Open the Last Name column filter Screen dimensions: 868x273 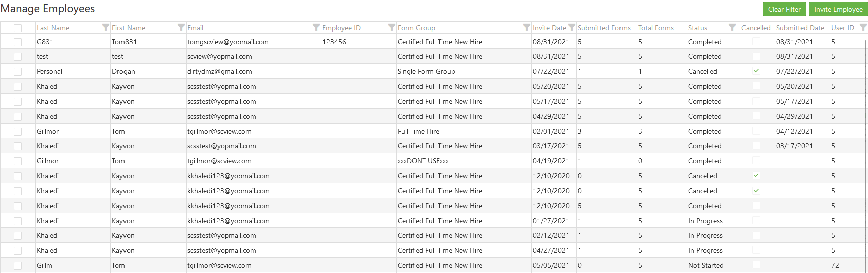[105, 27]
